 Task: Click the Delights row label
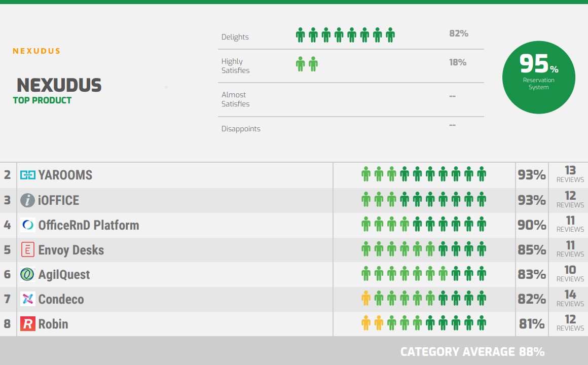click(235, 37)
